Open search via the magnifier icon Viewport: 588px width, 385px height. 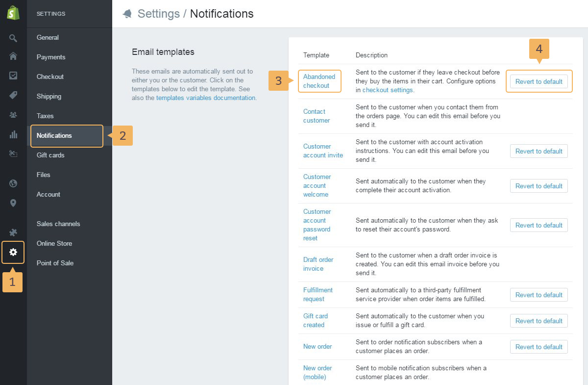pyautogui.click(x=13, y=38)
